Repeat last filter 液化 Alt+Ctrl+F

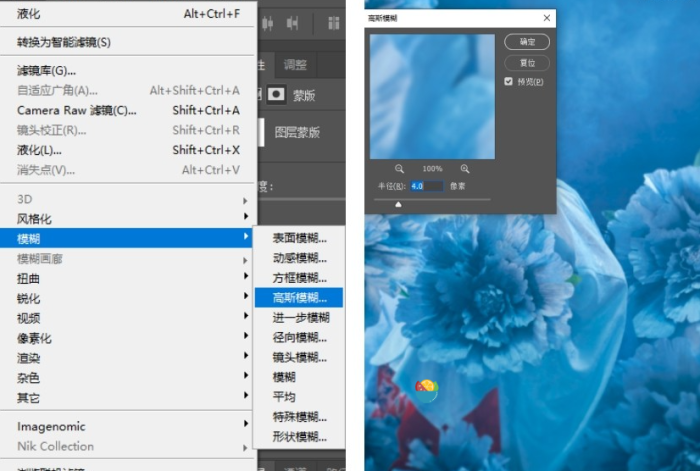[126, 13]
